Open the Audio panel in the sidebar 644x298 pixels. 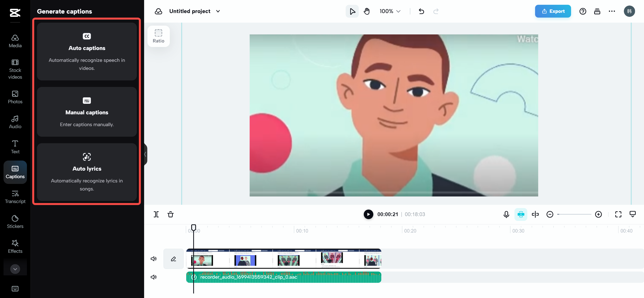pyautogui.click(x=15, y=122)
